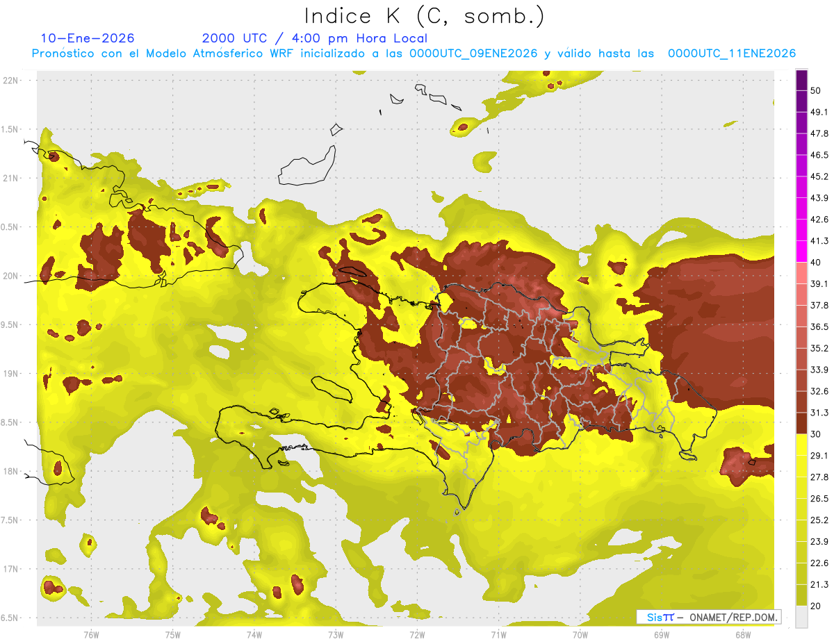The height and width of the screenshot is (644, 834).
Task: Click the colorbar value "31.3"
Action: click(x=819, y=413)
